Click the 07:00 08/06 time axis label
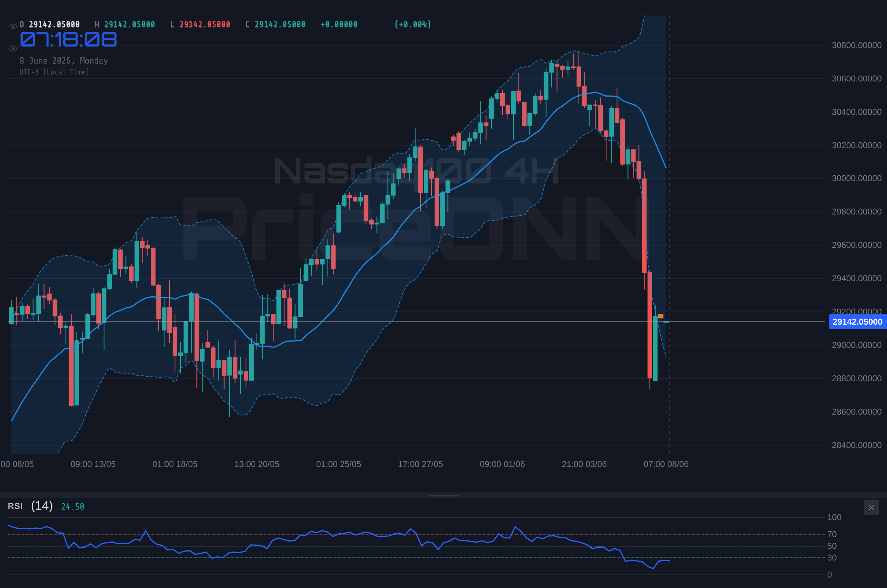 [x=666, y=464]
